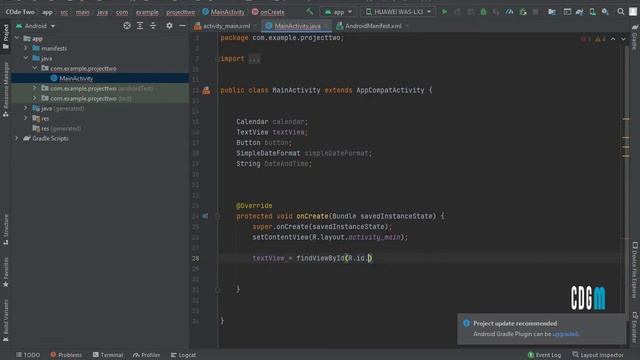Click the Collapse All icon in Project panel

(153, 26)
